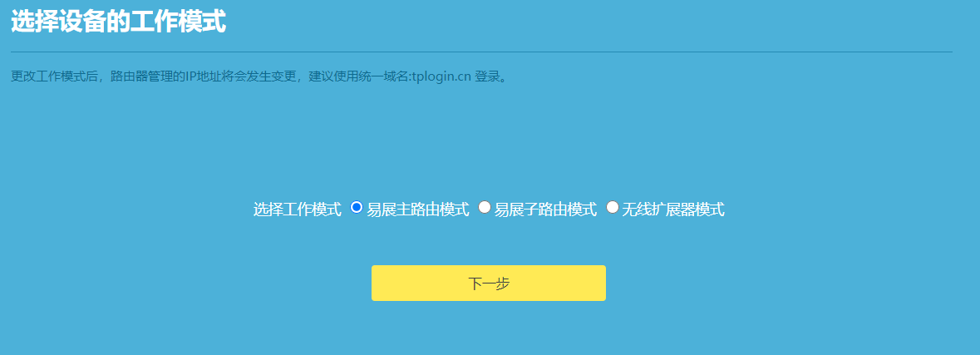Click the 选择工作模式 field label
The width and height of the screenshot is (980, 355).
(298, 210)
